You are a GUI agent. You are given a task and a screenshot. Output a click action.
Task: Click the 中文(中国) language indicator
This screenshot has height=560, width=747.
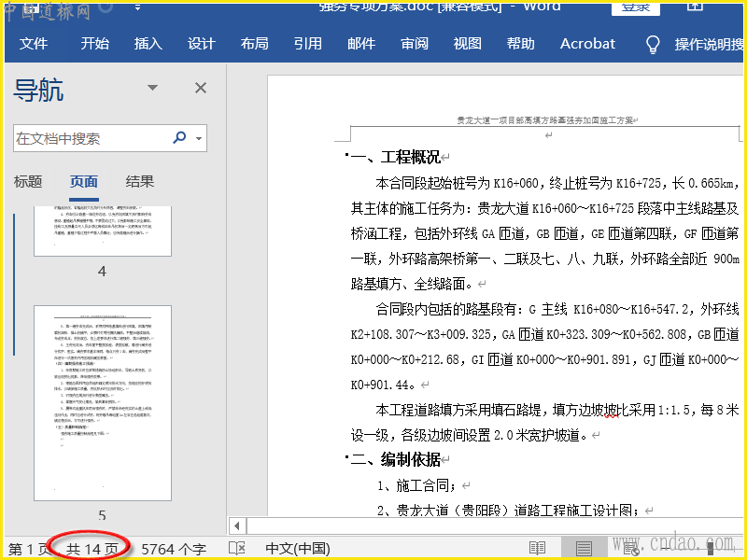(x=298, y=549)
